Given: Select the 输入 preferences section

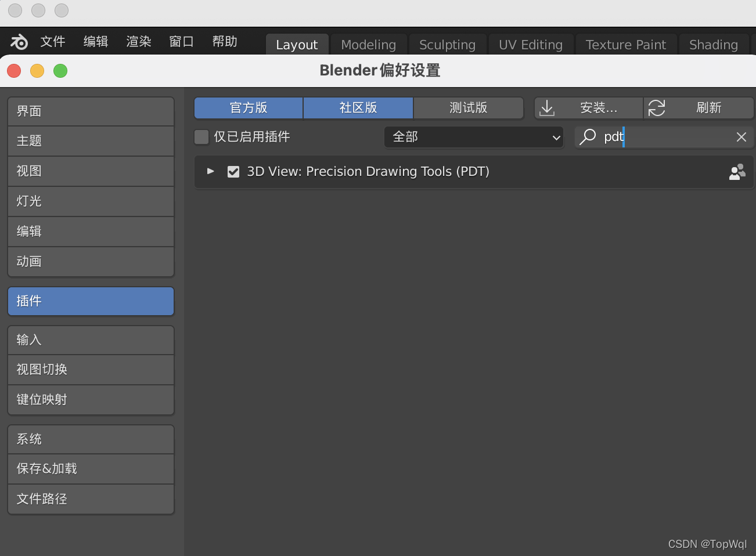Looking at the screenshot, I should tap(91, 340).
